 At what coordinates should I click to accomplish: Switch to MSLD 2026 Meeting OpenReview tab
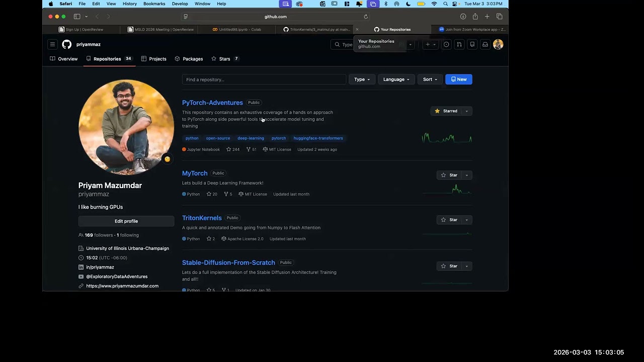(160, 30)
